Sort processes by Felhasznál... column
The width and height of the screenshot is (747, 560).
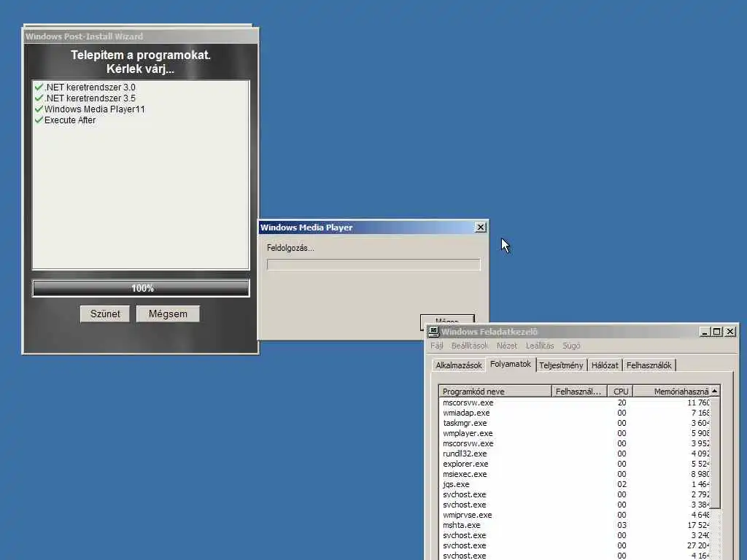pos(579,392)
